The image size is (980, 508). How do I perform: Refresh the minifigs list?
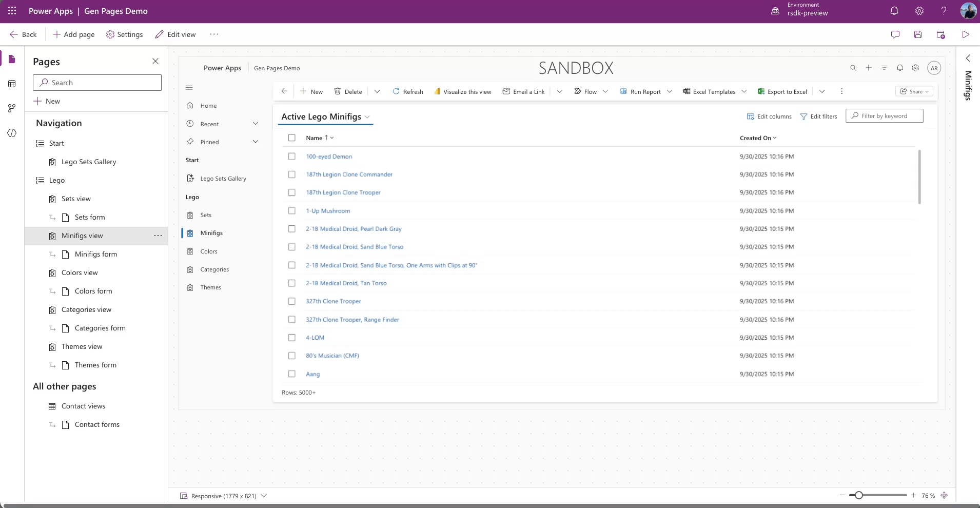(x=408, y=91)
